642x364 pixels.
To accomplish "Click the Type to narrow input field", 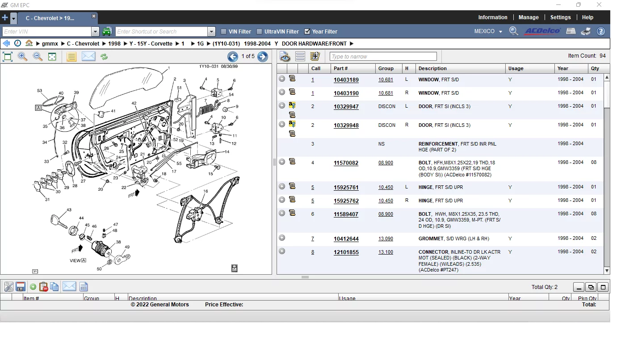I will tap(383, 57).
